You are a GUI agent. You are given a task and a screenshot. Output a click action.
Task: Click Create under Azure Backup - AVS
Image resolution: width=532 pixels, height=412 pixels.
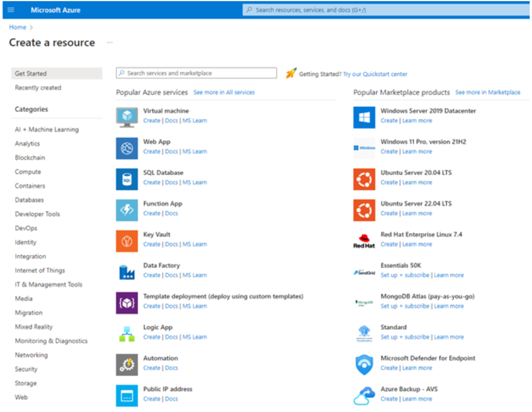tap(389, 399)
